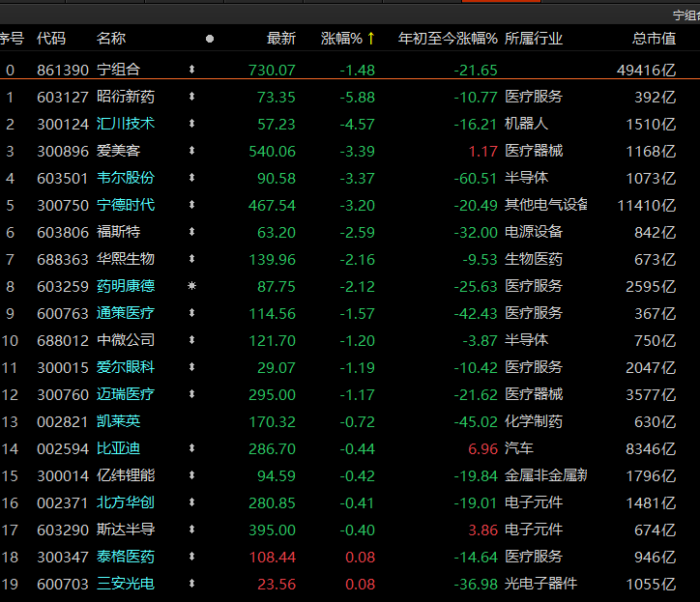Open the 迈瑞医疗 stock name link
The height and width of the screenshot is (602, 700).
[125, 394]
